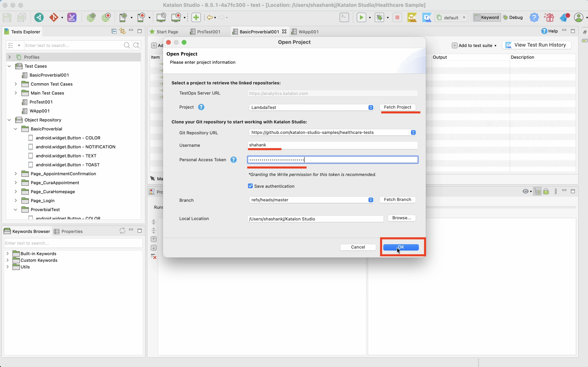Click the Spy Web icon
Screen dimensions: 588x367
coord(91,17)
